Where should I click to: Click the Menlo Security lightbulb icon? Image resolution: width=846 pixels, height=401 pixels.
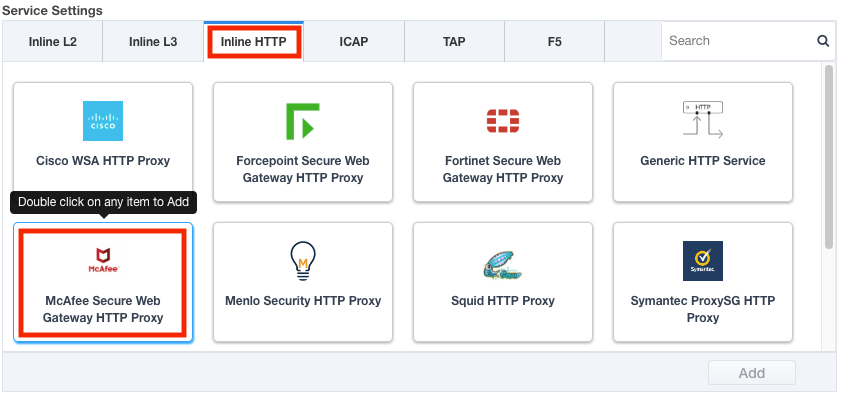[302, 260]
